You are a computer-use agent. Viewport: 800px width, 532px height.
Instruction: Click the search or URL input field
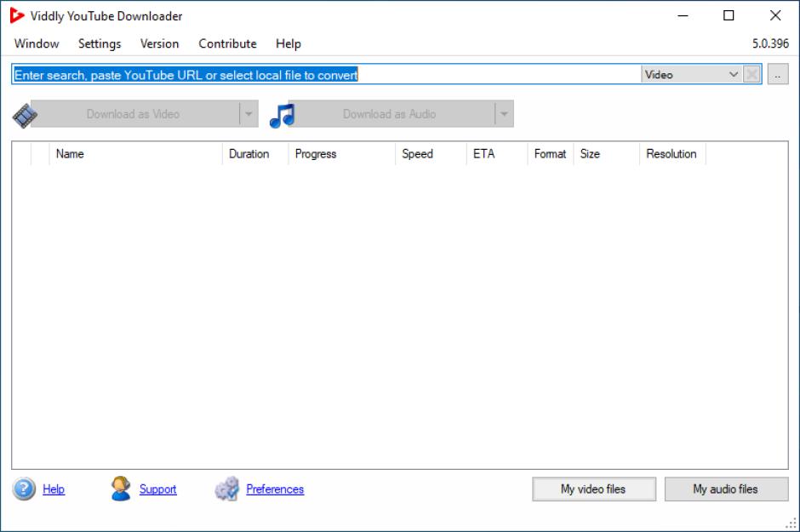point(327,75)
